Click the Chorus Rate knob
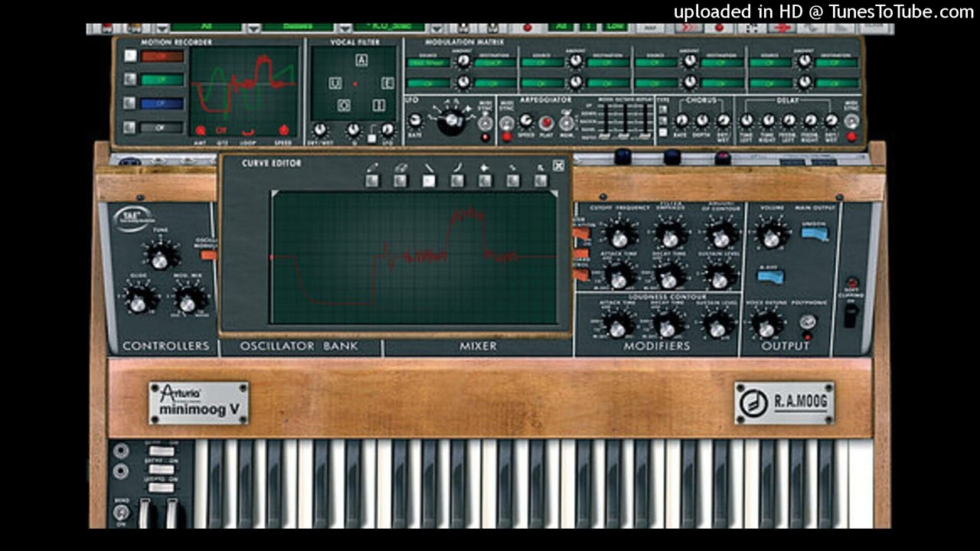This screenshot has height=551, width=980. (x=681, y=121)
